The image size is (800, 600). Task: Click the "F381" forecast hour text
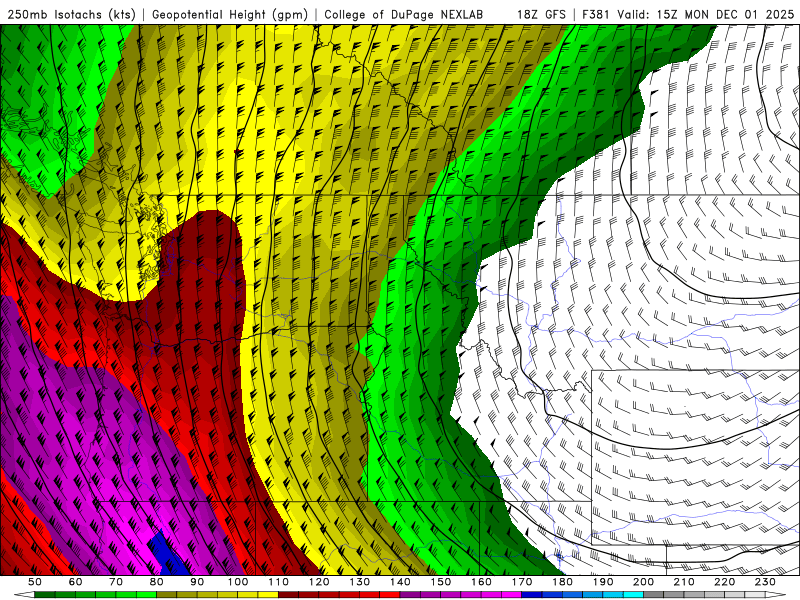(x=596, y=14)
